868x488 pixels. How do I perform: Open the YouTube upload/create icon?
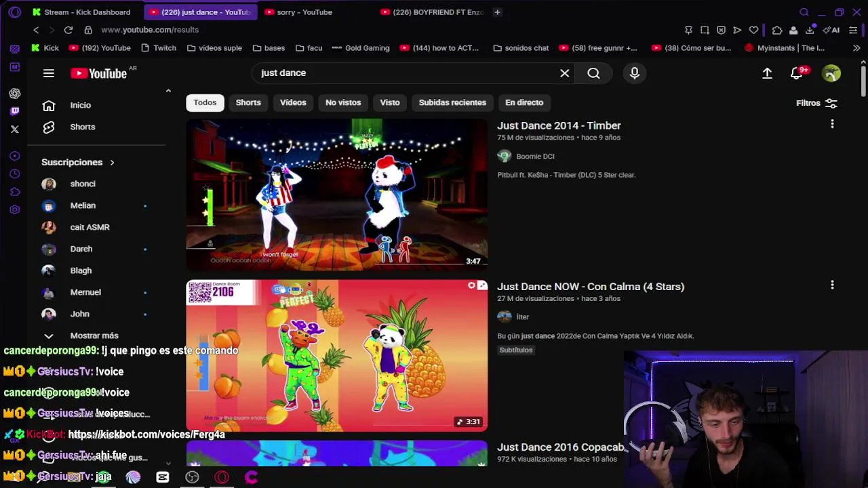[767, 73]
